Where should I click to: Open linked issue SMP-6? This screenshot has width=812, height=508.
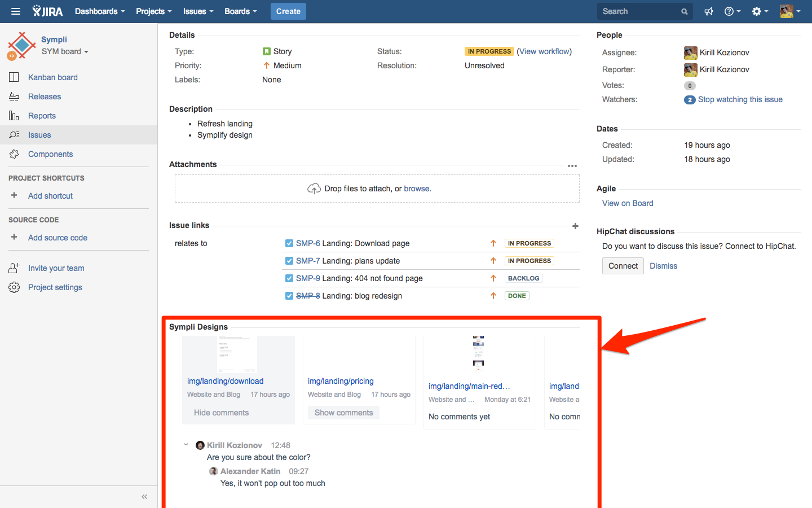coord(308,243)
